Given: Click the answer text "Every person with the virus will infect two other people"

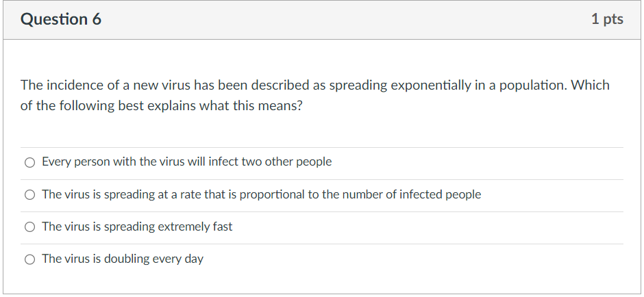Looking at the screenshot, I should (x=186, y=162).
